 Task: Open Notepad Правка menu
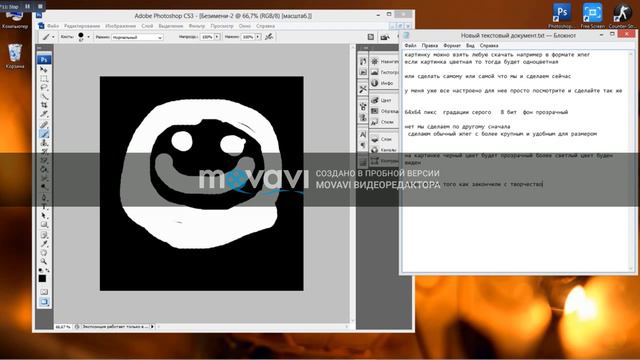[430, 45]
